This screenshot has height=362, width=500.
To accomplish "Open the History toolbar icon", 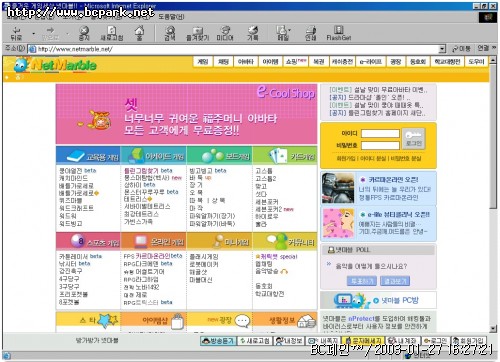I will 252,33.
